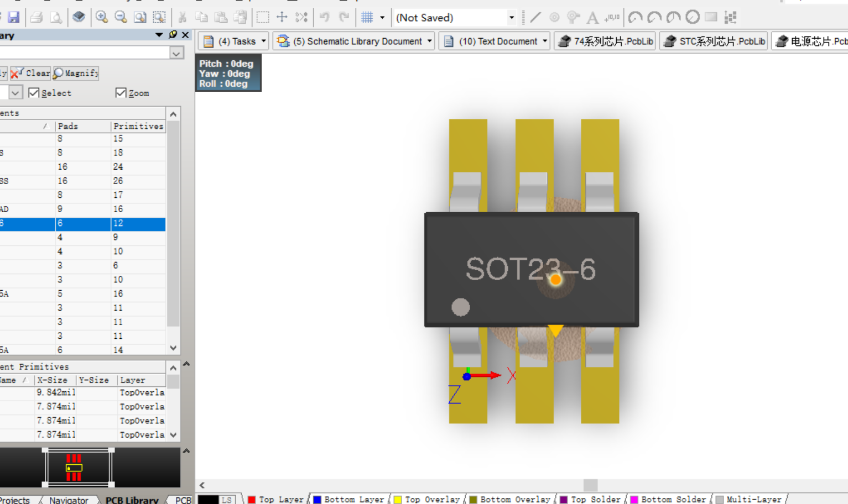Screen dimensions: 848x504
Task: Click the Undo arrow icon
Action: 325,17
